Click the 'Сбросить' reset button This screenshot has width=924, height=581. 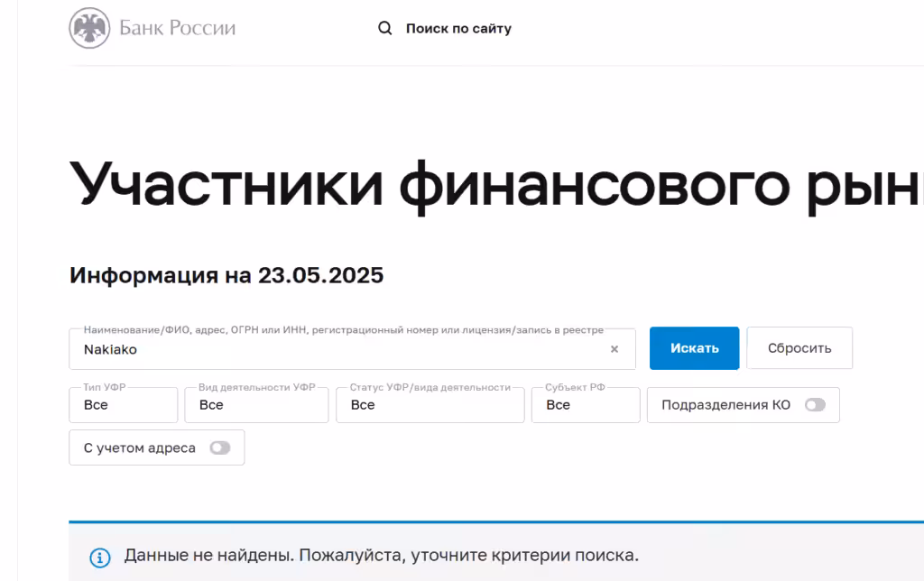point(799,348)
